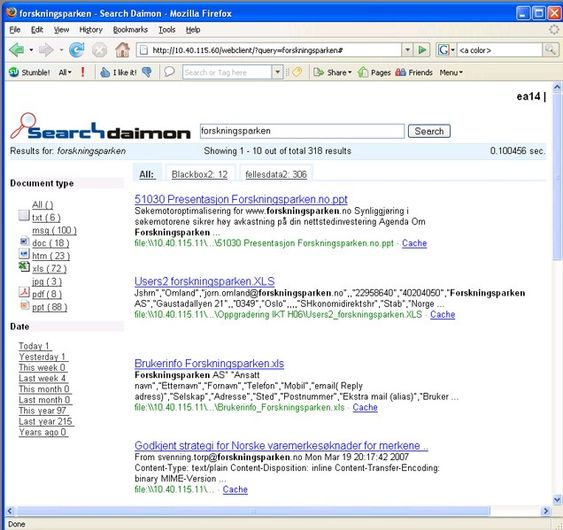
Task: Go to the Home page icon
Action: pos(122,50)
